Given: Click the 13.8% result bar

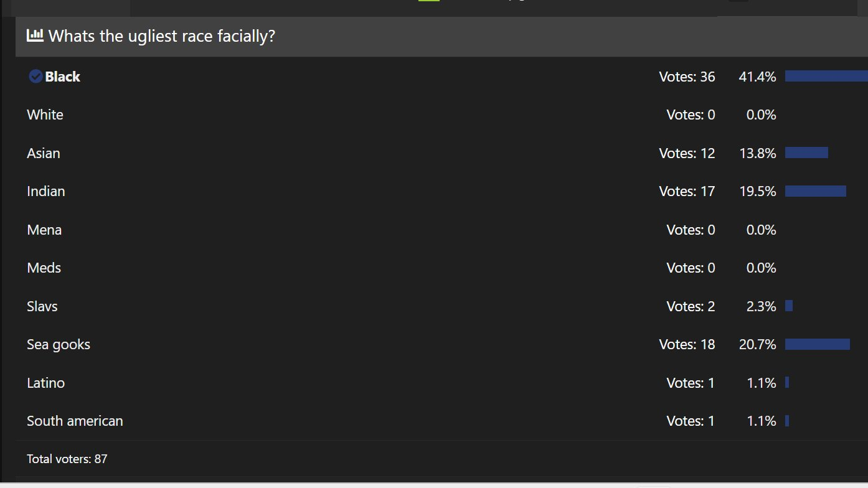Looking at the screenshot, I should pos(806,153).
